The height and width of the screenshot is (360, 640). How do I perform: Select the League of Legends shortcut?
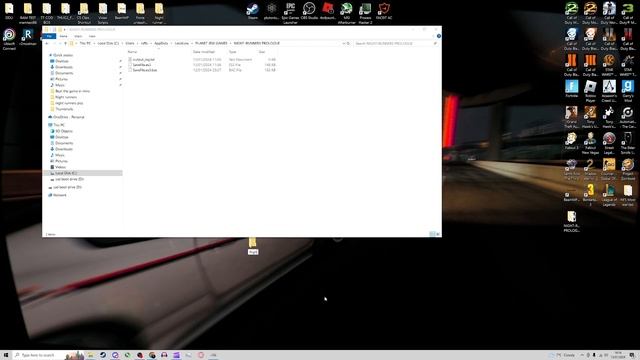[x=609, y=195]
